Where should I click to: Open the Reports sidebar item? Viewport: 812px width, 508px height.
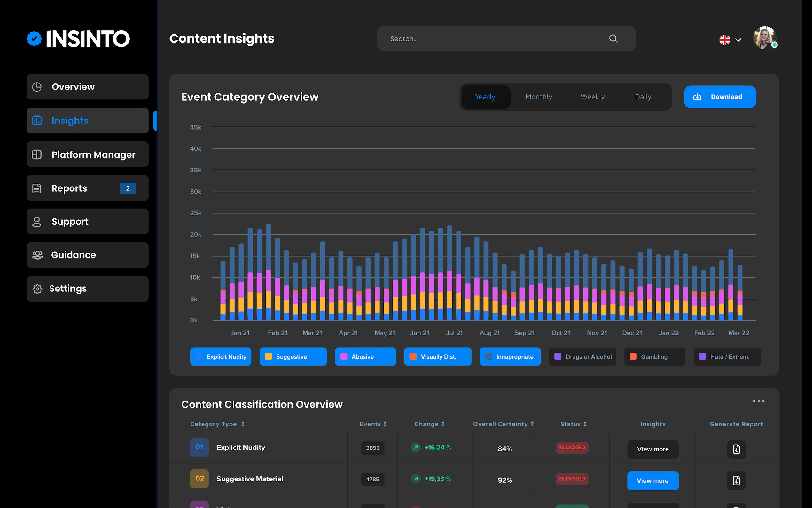pos(87,188)
